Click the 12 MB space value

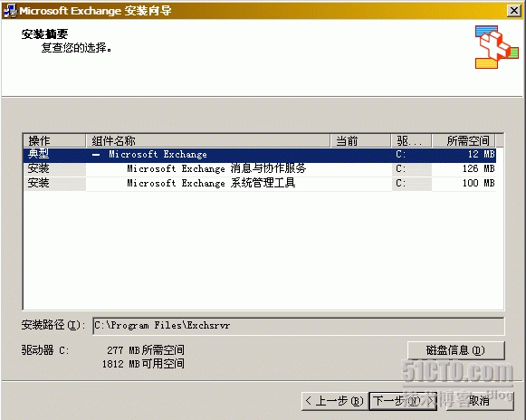tap(481, 154)
